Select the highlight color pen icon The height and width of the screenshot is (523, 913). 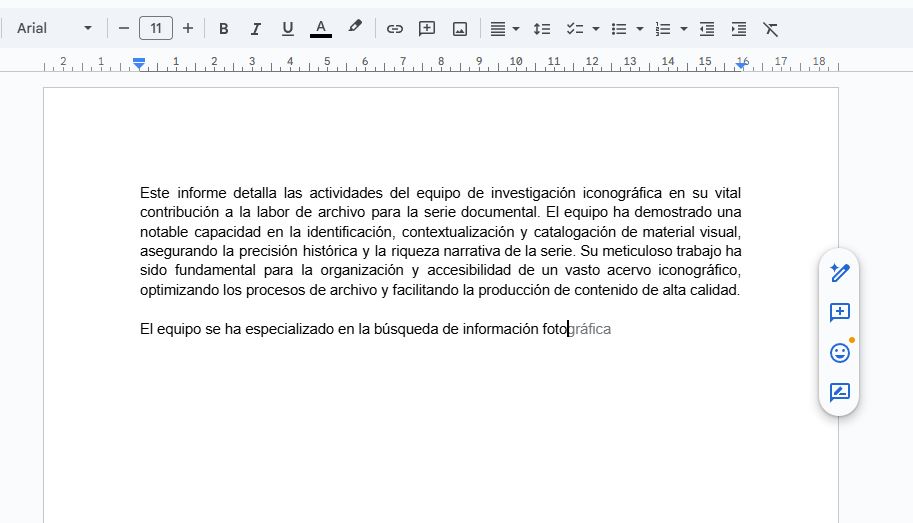[x=355, y=28]
